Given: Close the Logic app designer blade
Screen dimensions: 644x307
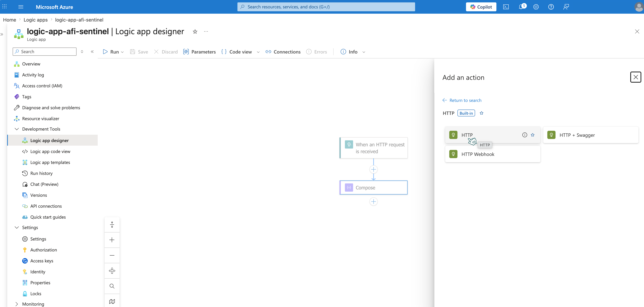Looking at the screenshot, I should (x=637, y=31).
